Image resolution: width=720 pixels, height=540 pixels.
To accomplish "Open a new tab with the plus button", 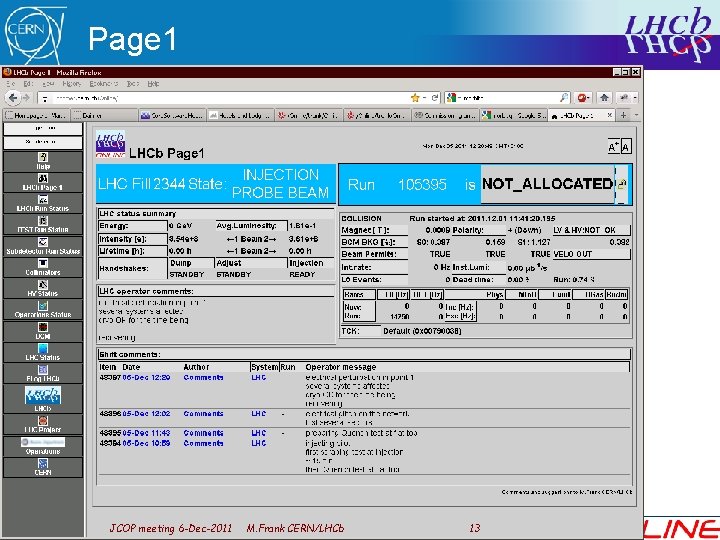I will pyautogui.click(x=623, y=115).
